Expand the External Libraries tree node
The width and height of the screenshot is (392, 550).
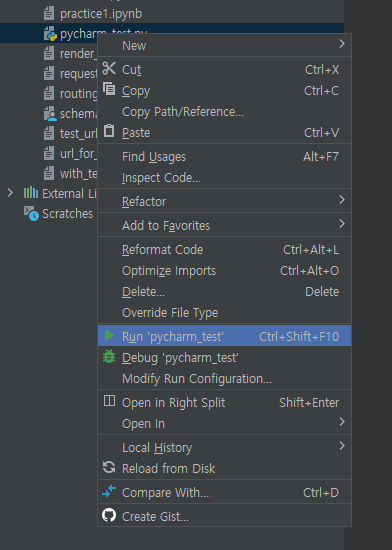10,193
